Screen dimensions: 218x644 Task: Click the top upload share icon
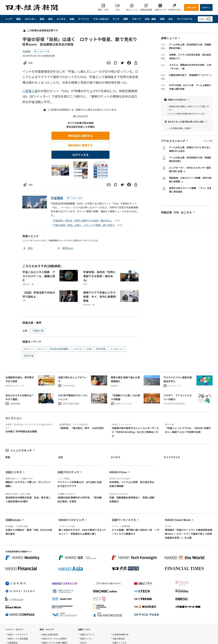[135, 63]
